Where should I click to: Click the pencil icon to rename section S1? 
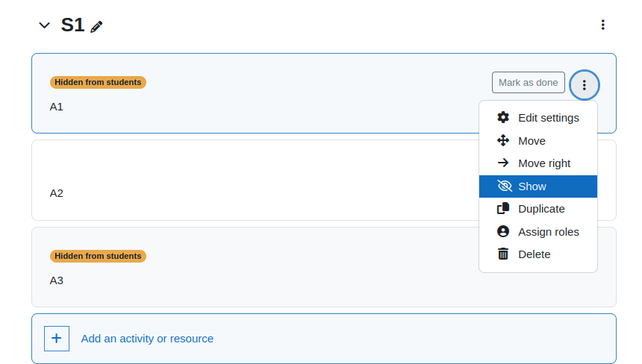click(x=96, y=27)
